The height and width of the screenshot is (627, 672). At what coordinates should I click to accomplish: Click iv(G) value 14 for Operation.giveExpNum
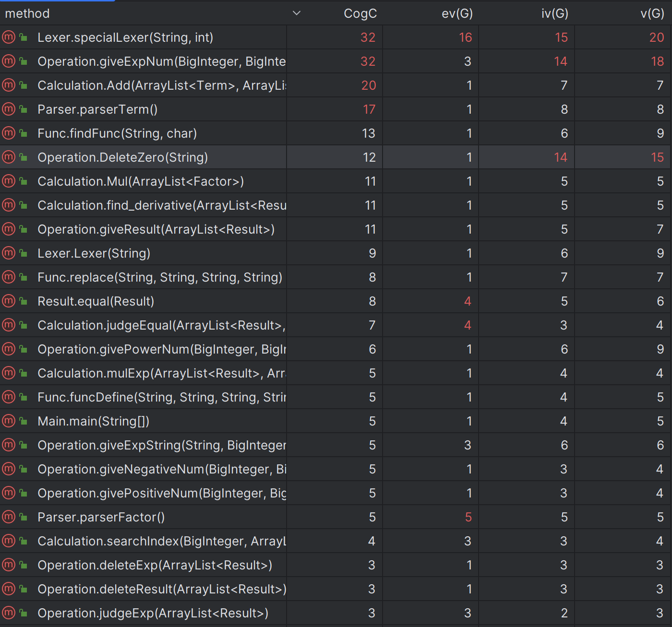[561, 61]
